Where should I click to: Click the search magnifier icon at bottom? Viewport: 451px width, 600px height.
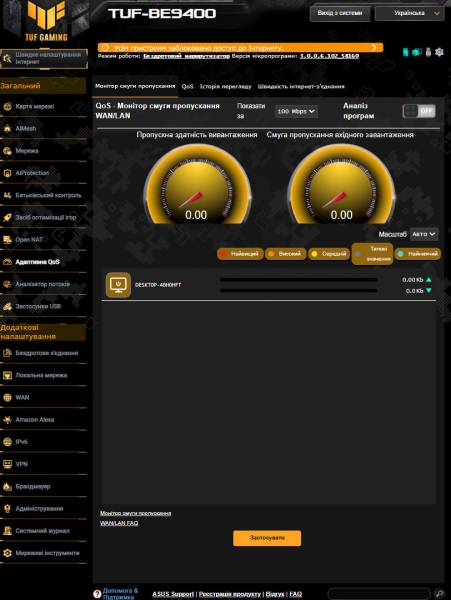point(440,593)
